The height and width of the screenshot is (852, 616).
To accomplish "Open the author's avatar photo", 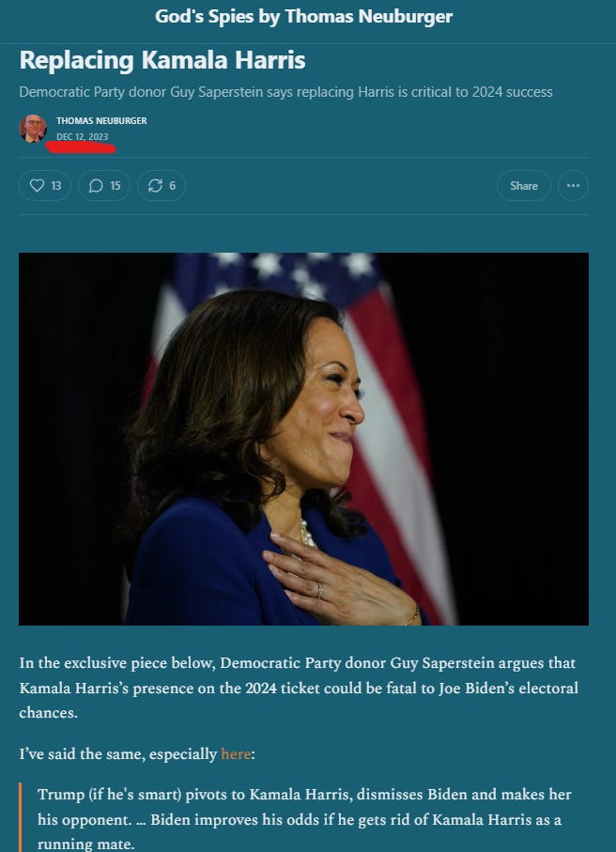I will (33, 129).
